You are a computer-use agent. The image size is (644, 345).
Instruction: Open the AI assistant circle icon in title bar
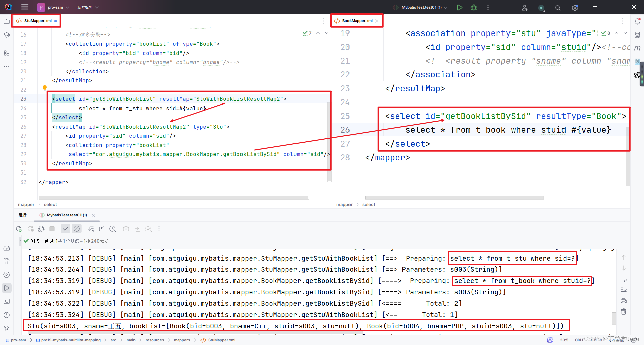(x=541, y=8)
